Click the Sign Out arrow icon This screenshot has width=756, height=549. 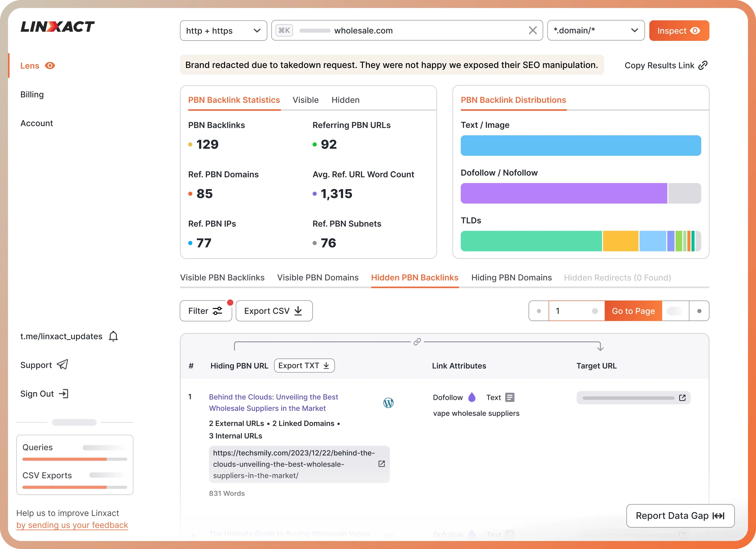64,394
